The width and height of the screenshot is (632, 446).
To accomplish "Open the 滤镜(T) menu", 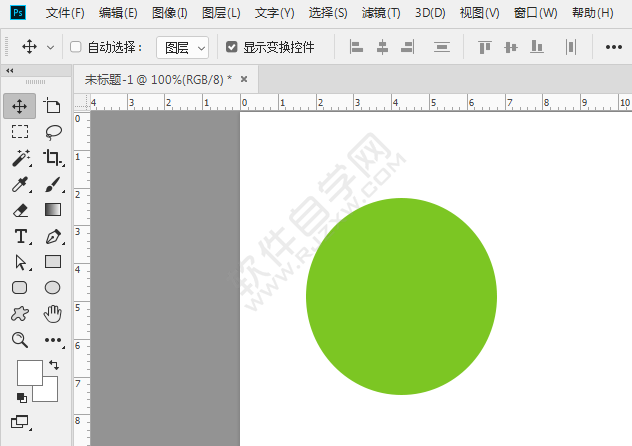I will pos(381,13).
